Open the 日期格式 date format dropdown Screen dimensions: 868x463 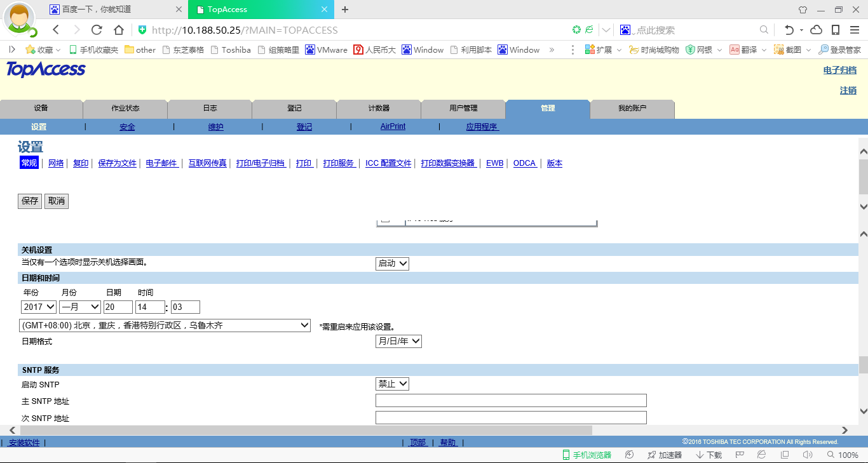(398, 341)
